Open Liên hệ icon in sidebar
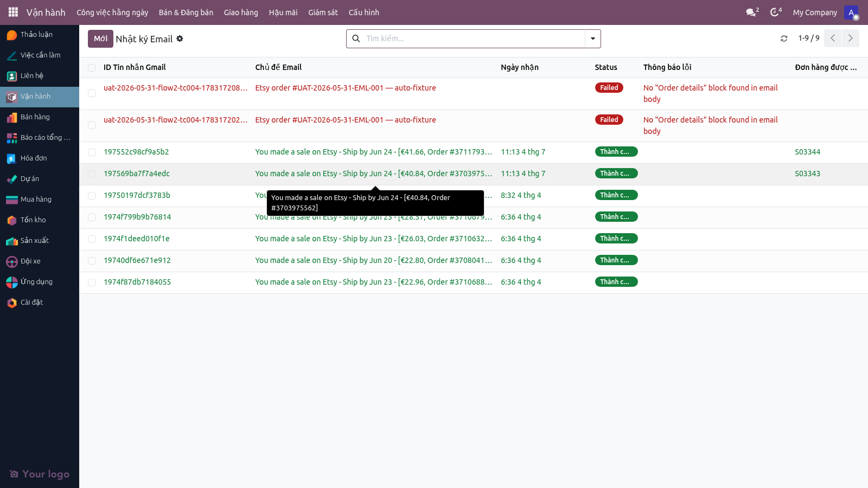Viewport: 868px width, 488px height. [12, 76]
